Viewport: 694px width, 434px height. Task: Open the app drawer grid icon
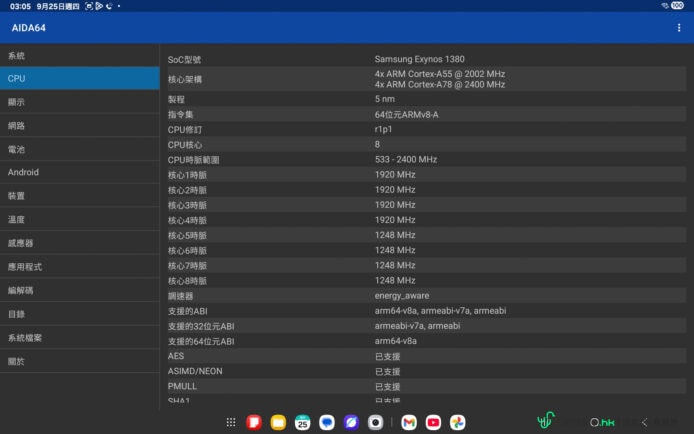click(x=231, y=423)
